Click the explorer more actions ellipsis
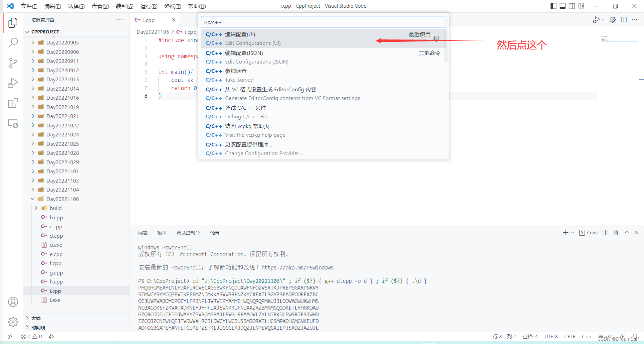The height and width of the screenshot is (344, 644). tap(120, 20)
